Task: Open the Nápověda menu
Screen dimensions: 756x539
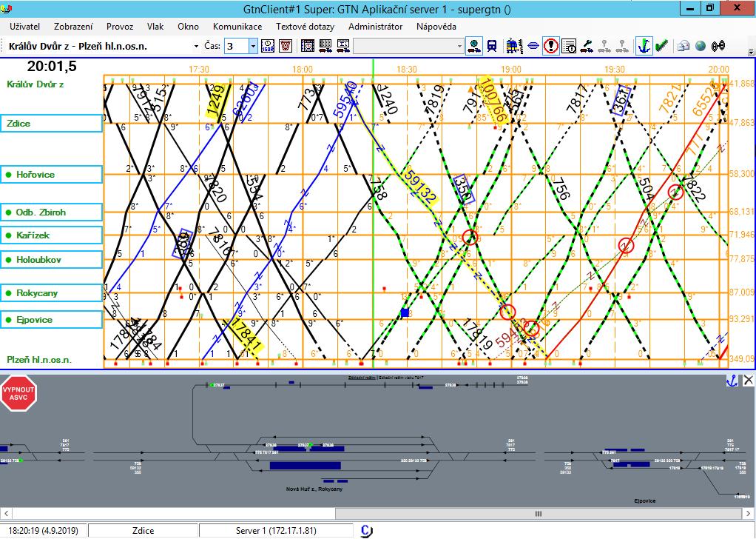Action: [436, 27]
